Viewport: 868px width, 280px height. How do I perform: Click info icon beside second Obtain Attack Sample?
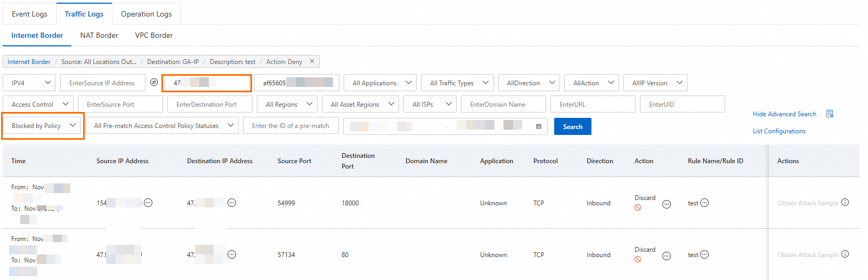[845, 254]
